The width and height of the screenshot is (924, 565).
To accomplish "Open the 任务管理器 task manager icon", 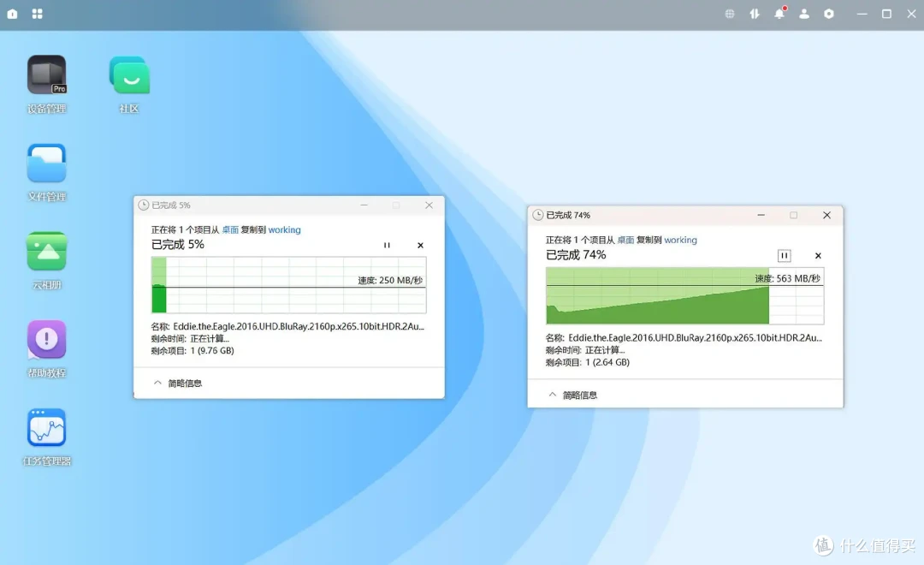I will click(46, 427).
